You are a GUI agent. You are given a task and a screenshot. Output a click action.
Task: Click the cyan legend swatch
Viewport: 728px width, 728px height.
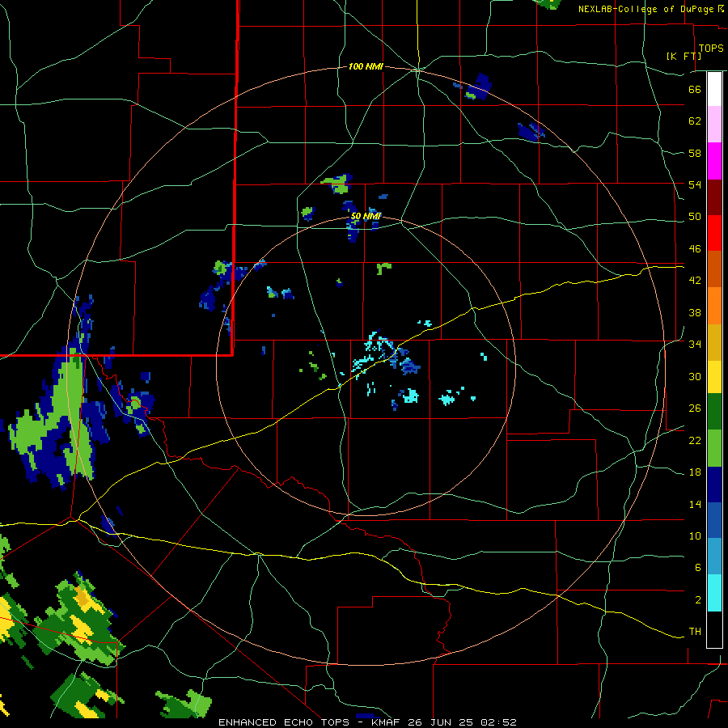click(x=714, y=594)
